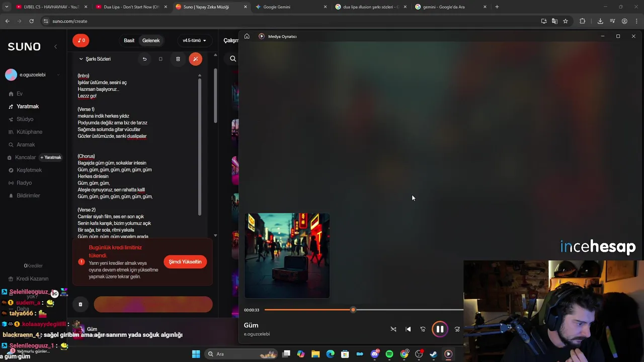This screenshot has width=644, height=362.
Task: Click the translate page icon
Action: [x=554, y=21]
